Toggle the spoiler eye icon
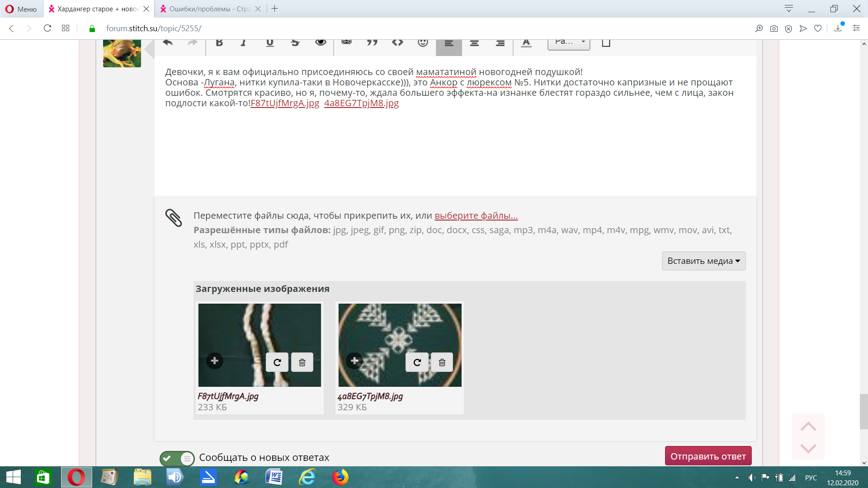 pos(321,42)
